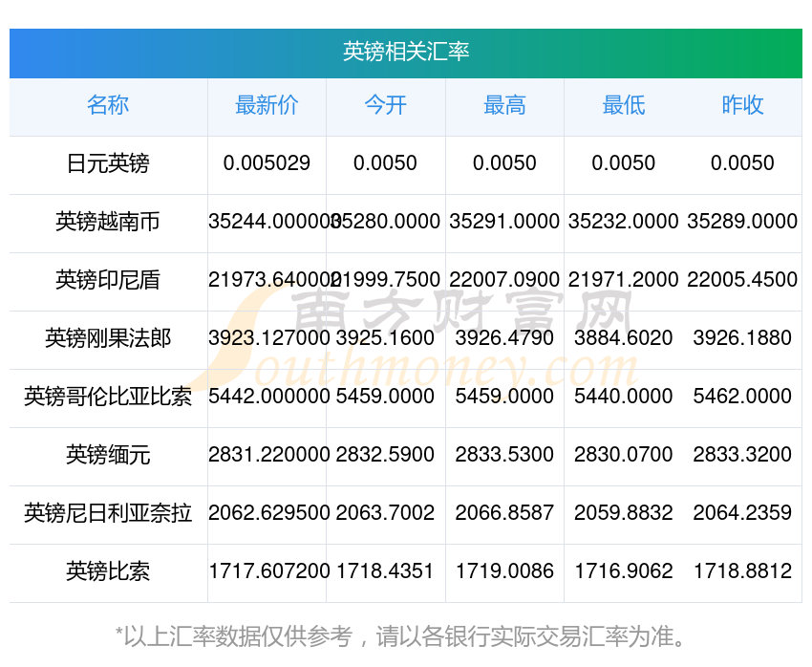Click latest price 5442.000000

tap(268, 397)
